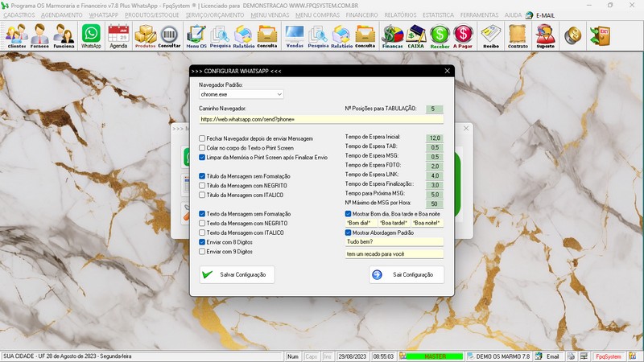Toggle Mostrar Abordagem Padrão checkbox

coord(349,233)
